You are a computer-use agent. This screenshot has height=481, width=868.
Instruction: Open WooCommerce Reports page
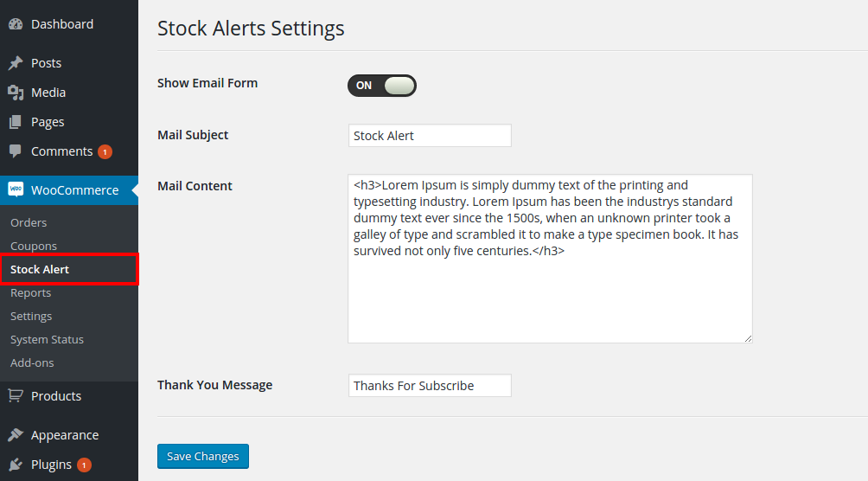pyautogui.click(x=30, y=292)
